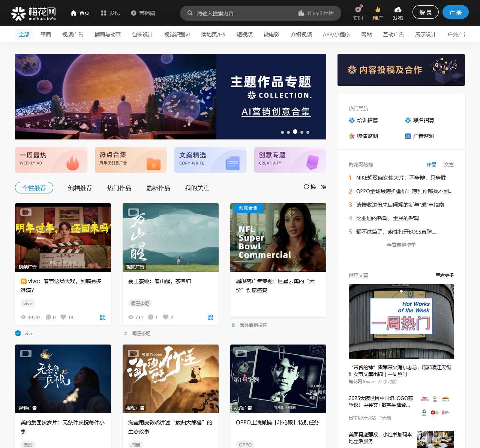The width and height of the screenshot is (480, 448).
Task: Select the 视频广告 category tab
Action: click(x=73, y=34)
